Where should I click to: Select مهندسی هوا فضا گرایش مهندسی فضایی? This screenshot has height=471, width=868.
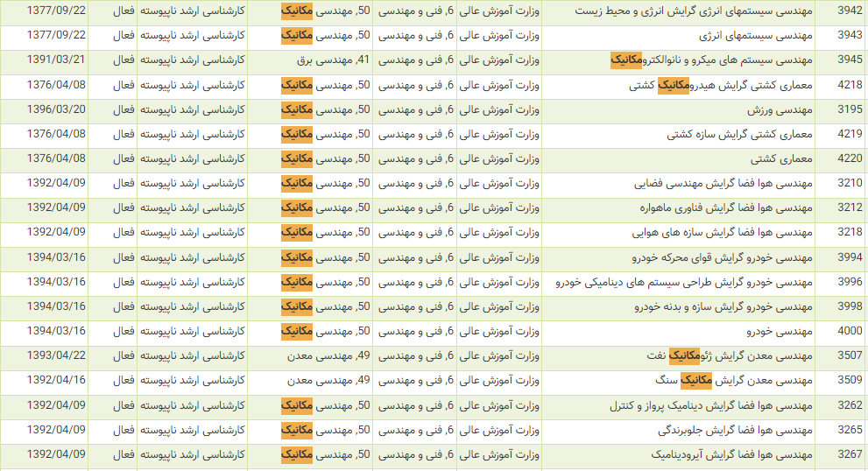pyautogui.click(x=723, y=184)
